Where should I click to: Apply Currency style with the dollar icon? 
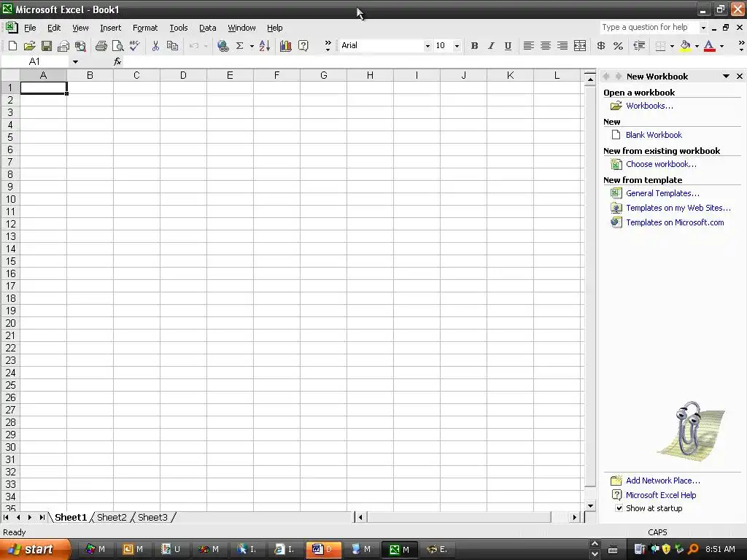pyautogui.click(x=601, y=46)
